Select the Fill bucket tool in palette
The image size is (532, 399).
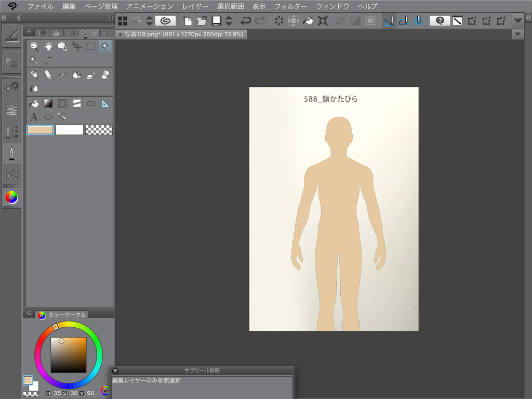point(34,103)
